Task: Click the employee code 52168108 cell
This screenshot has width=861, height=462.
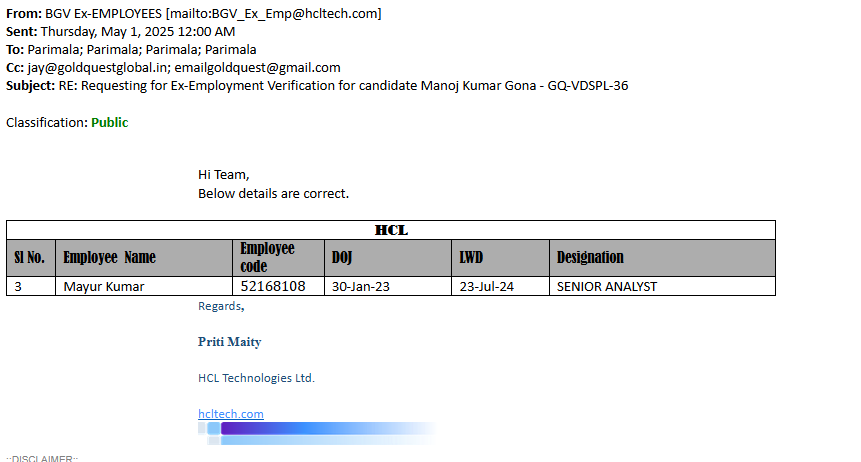Action: [273, 287]
